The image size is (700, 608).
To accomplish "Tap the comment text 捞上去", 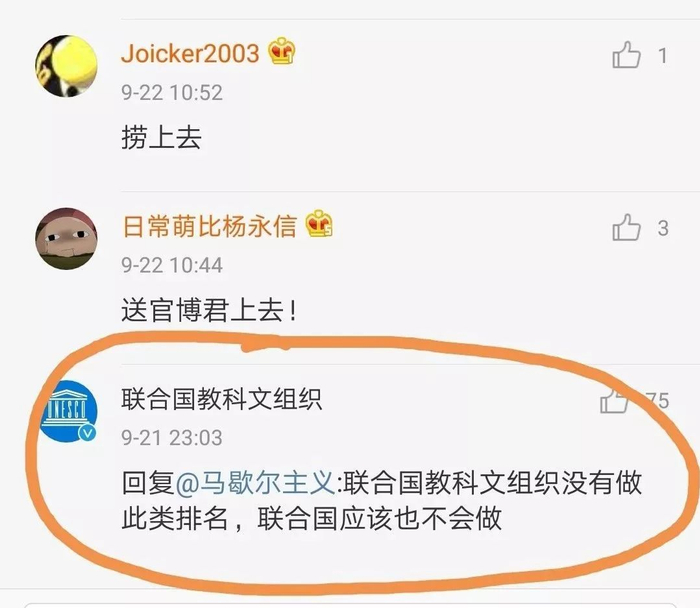I will 162,137.
